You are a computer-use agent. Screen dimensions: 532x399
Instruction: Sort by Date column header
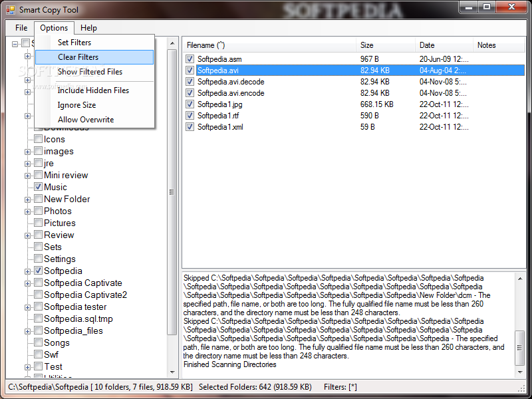[x=444, y=45]
